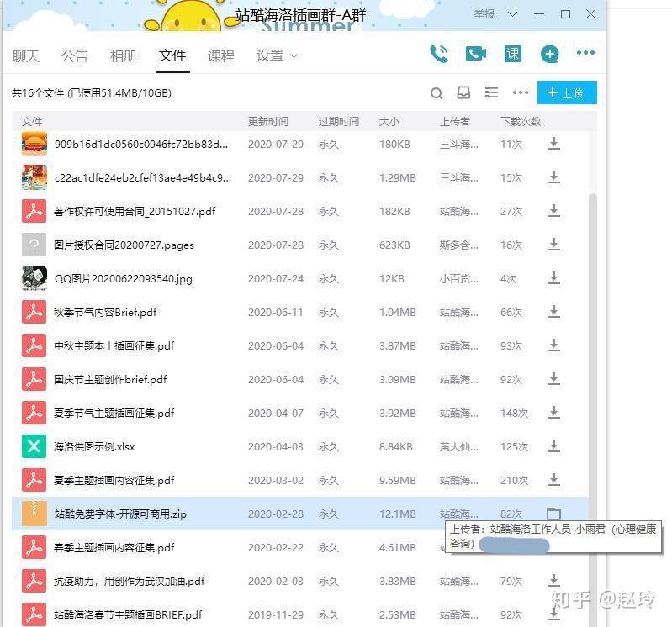Download 站酷海洛春节主题插画BRIEF.pdf
The image size is (672, 627).
coord(553,614)
